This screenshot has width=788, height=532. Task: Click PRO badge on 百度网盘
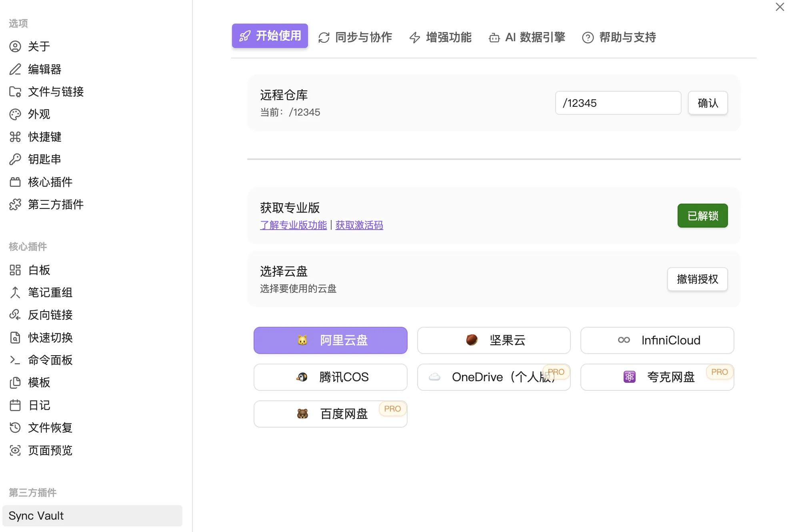pyautogui.click(x=392, y=409)
